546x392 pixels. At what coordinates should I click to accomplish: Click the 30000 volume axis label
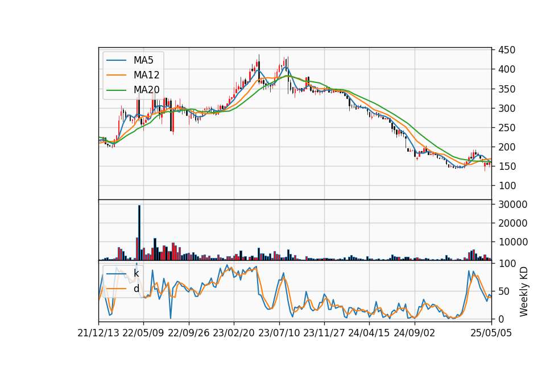(513, 205)
